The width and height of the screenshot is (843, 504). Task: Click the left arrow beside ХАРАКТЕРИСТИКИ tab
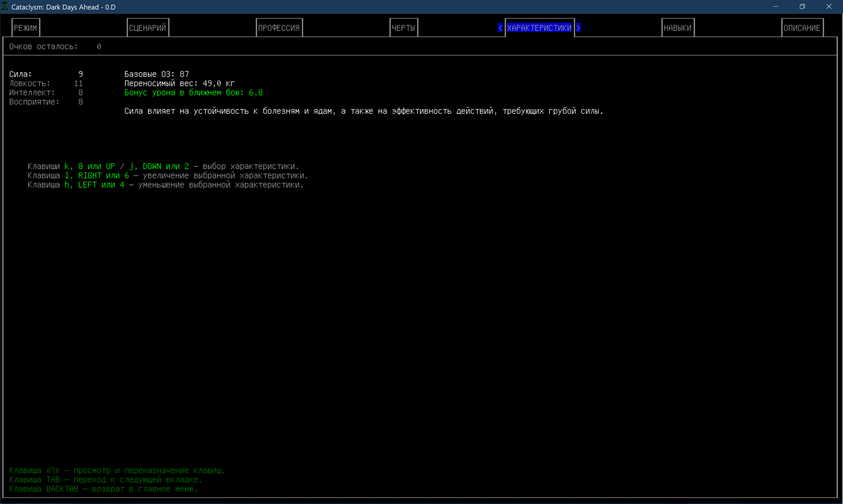pos(500,28)
